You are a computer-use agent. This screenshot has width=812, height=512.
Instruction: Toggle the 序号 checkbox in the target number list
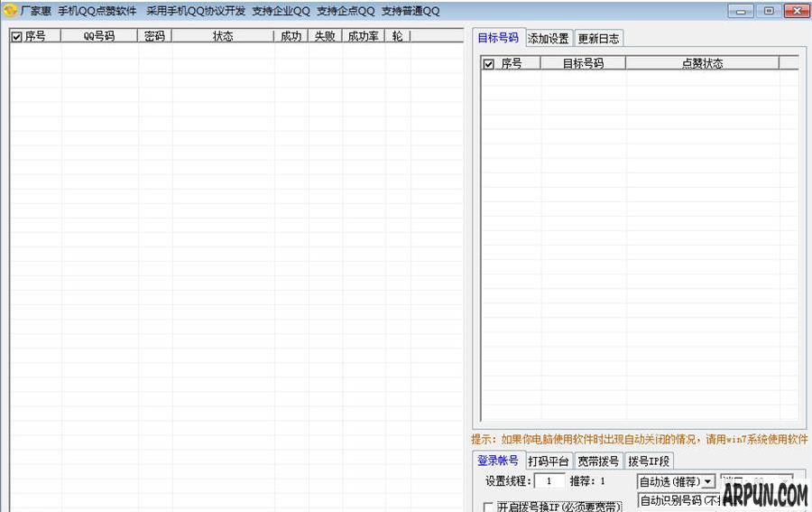488,64
